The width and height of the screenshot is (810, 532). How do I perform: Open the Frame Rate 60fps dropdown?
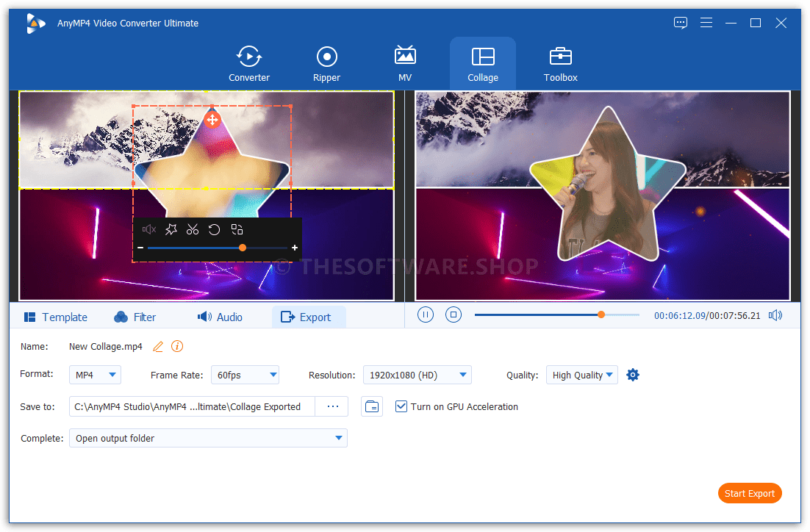(x=245, y=375)
